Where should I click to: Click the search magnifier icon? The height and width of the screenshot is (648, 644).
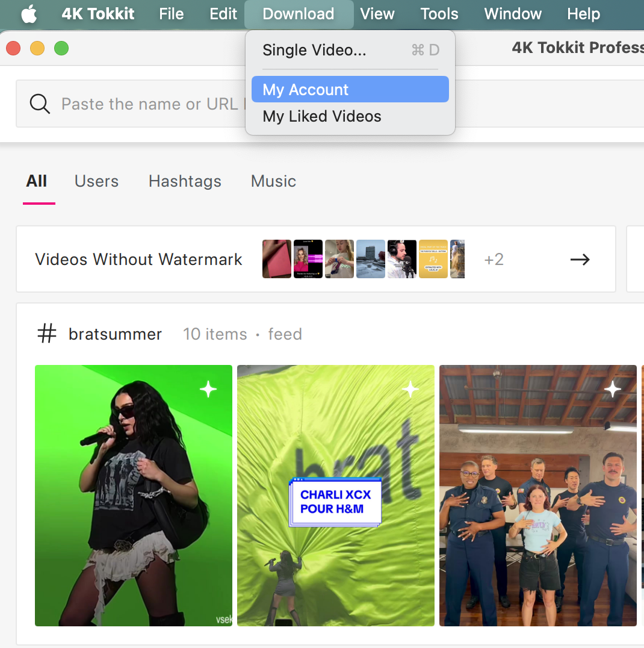pyautogui.click(x=40, y=104)
